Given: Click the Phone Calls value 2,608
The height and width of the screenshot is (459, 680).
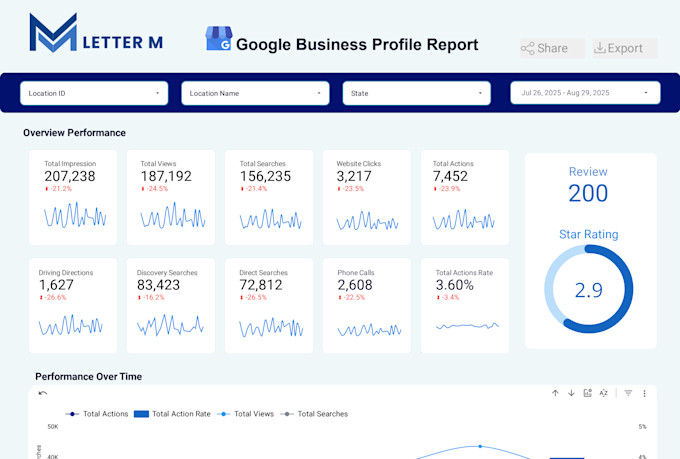Looking at the screenshot, I should coord(355,285).
